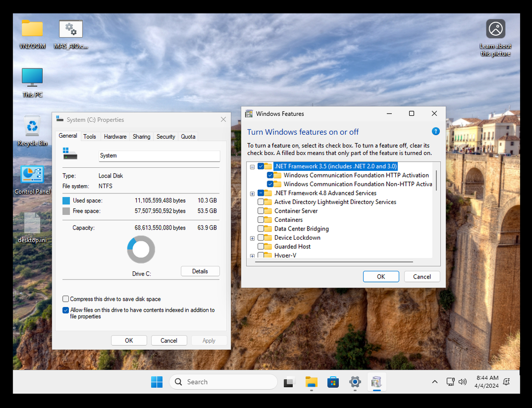Open the network status tray icon
The height and width of the screenshot is (408, 532).
pyautogui.click(x=450, y=382)
